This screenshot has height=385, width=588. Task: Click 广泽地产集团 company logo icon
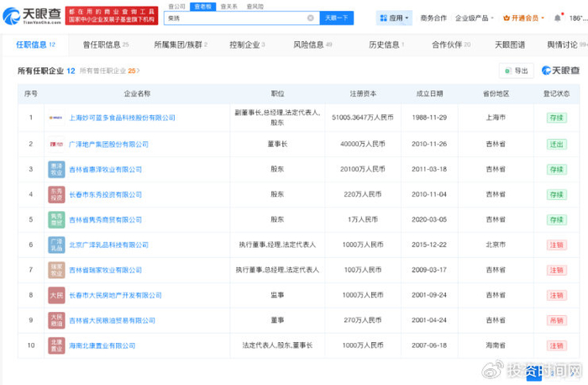coord(55,144)
